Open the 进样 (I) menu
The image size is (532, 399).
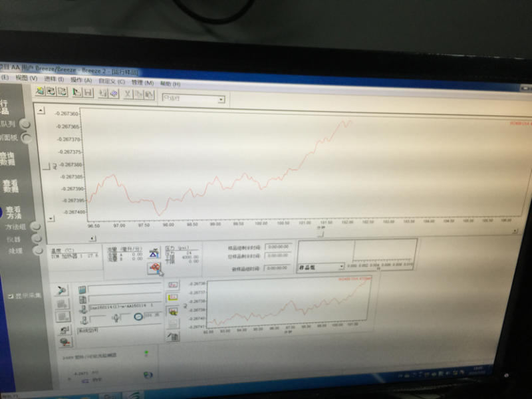[x=54, y=79]
